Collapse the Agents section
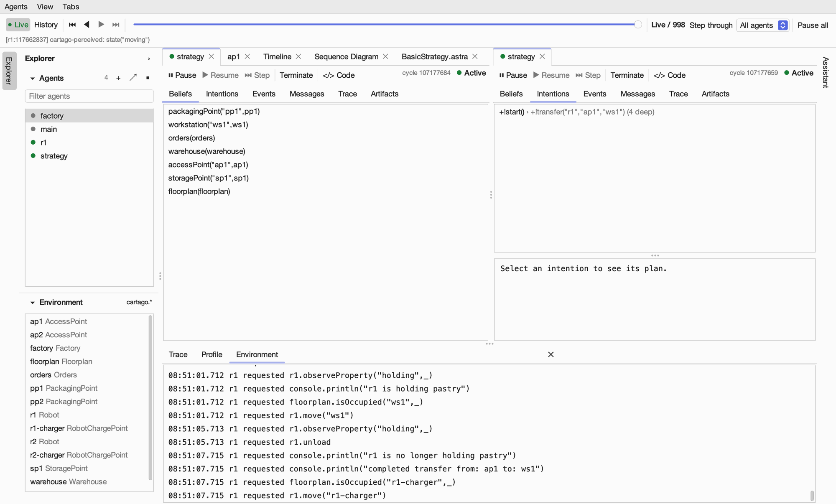 click(33, 79)
